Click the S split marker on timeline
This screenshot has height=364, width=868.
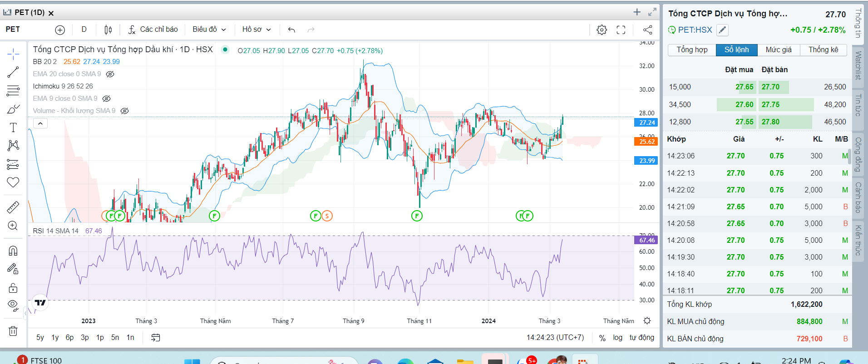pos(327,216)
